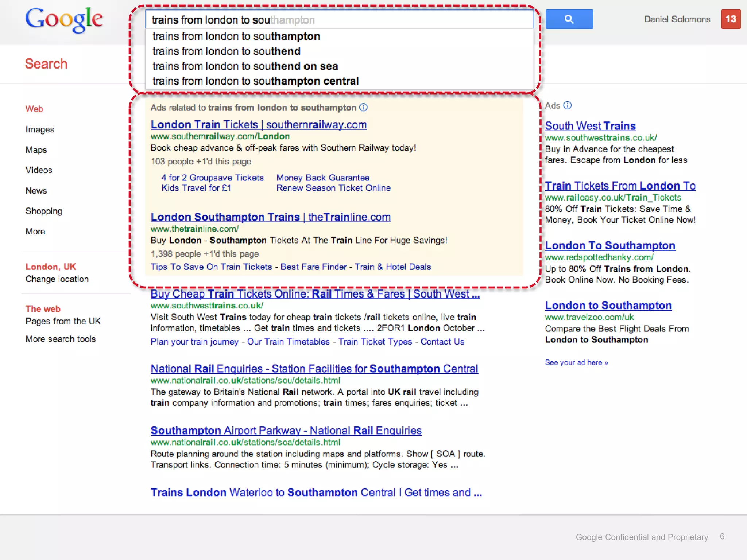This screenshot has height=560, width=747.
Task: Click Train & Hotel Deals sitelink
Action: (393, 267)
